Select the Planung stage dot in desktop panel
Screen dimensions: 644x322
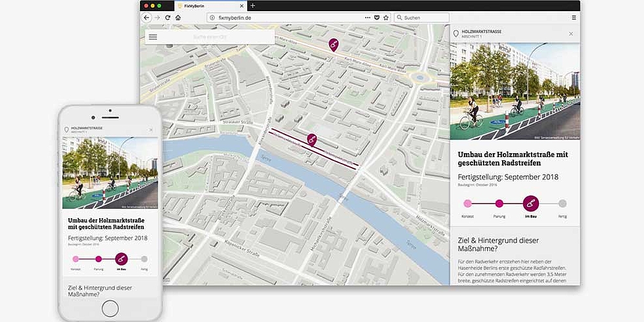(499, 203)
